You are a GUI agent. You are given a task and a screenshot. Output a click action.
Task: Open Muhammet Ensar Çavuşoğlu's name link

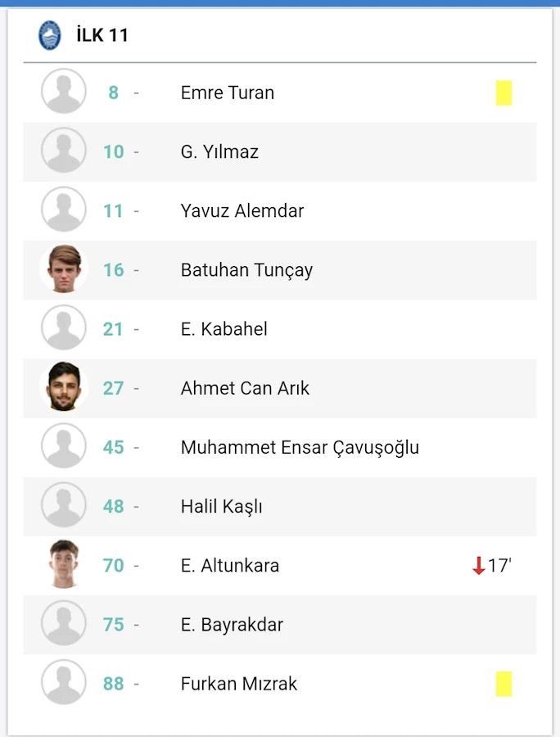click(300, 448)
